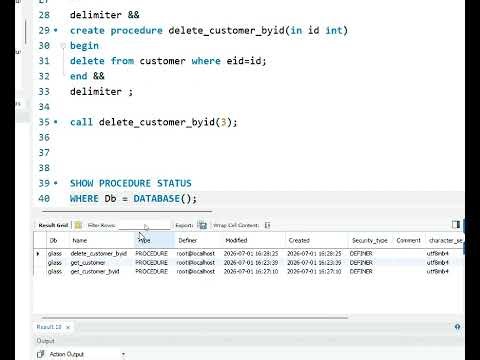
Task: Click the horizontal scrollbar under the SQL editor
Action: click(x=127, y=211)
